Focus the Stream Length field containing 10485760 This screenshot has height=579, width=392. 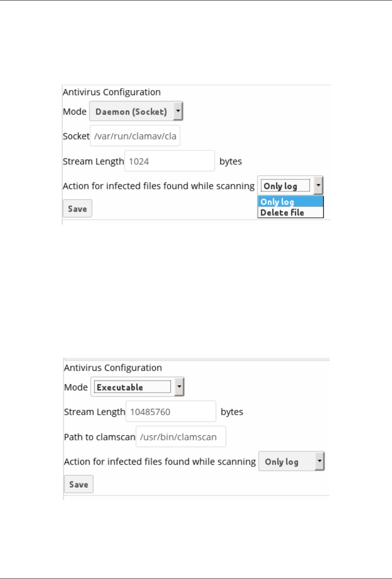(171, 412)
